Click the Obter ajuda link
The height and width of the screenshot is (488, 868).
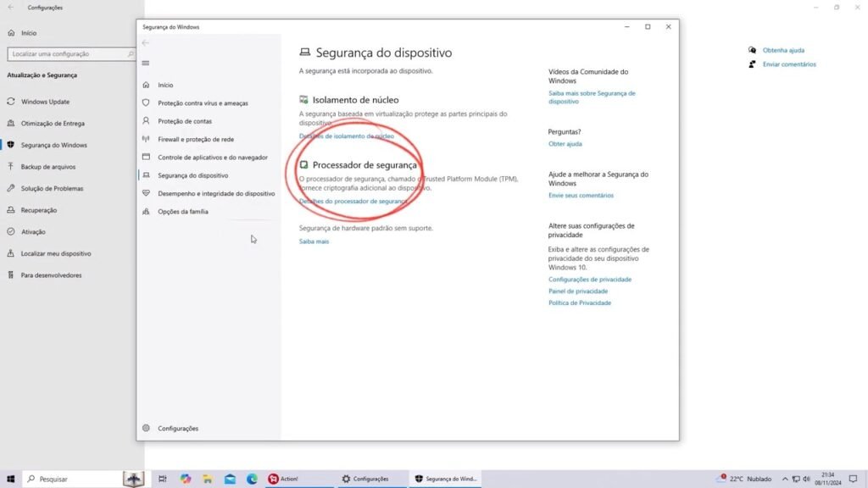pos(565,144)
